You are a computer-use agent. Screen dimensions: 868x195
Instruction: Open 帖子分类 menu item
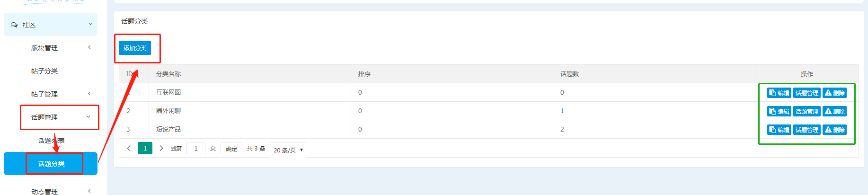[x=44, y=71]
